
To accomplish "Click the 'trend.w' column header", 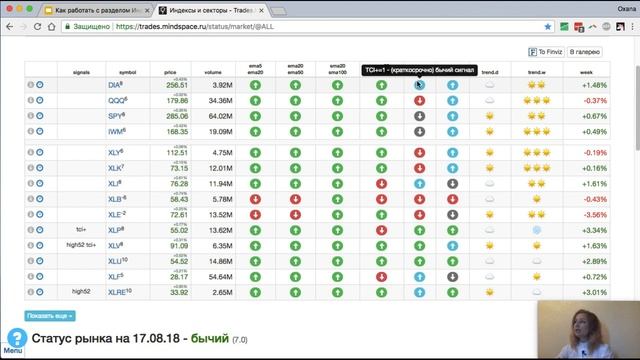I will pos(536,72).
